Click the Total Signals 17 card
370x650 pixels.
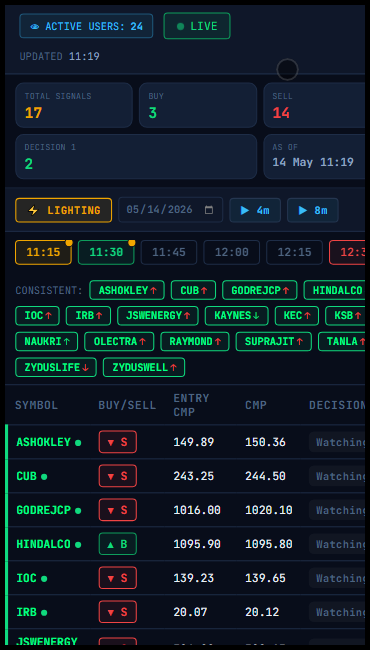[x=74, y=105]
